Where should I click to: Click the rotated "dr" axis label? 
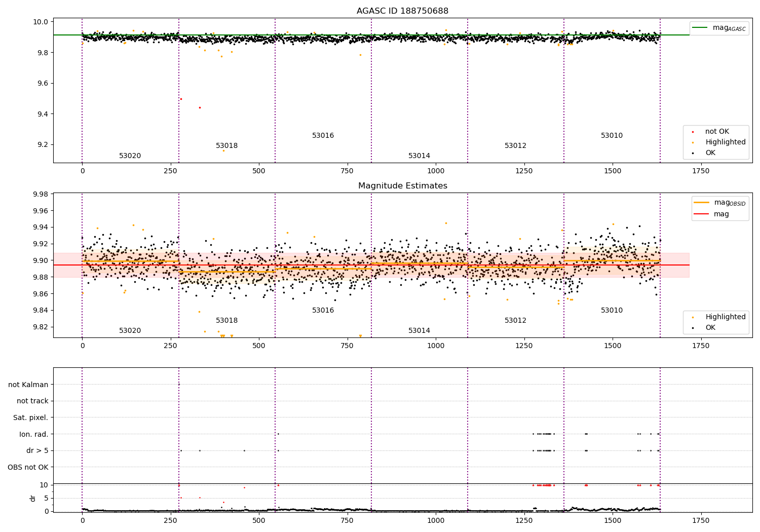pyautogui.click(x=33, y=498)
